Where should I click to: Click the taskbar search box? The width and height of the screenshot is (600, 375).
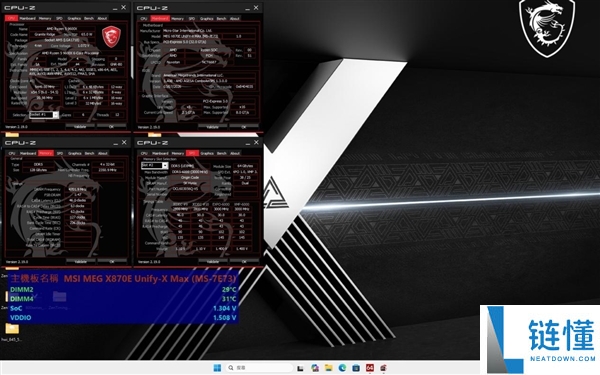click(259, 368)
